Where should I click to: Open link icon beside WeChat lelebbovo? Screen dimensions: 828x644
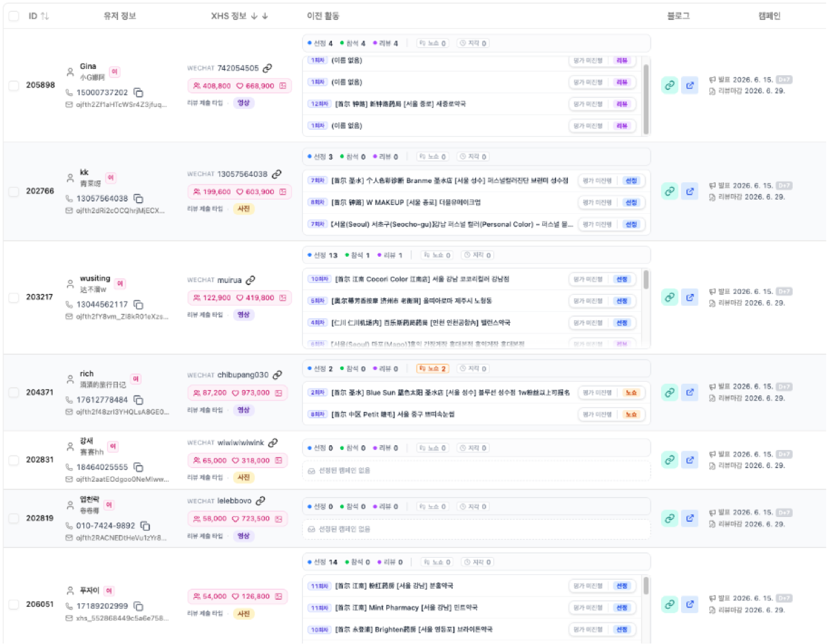[260, 501]
